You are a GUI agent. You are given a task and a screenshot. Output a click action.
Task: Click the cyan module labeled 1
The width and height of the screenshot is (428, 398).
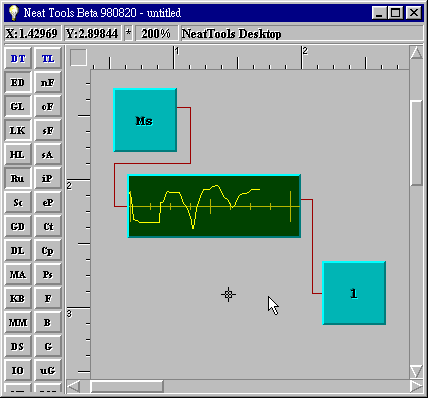click(x=354, y=293)
